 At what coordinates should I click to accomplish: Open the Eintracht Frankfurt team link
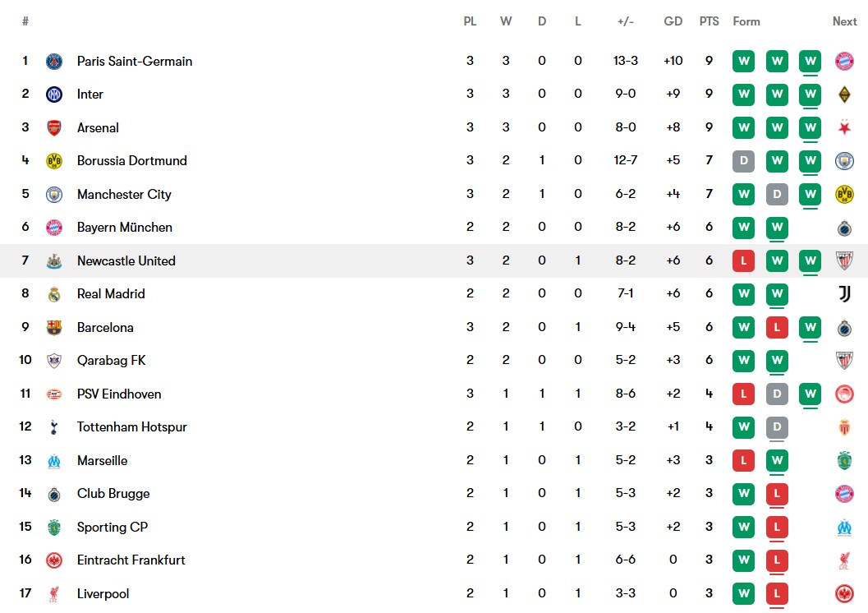[x=131, y=560]
